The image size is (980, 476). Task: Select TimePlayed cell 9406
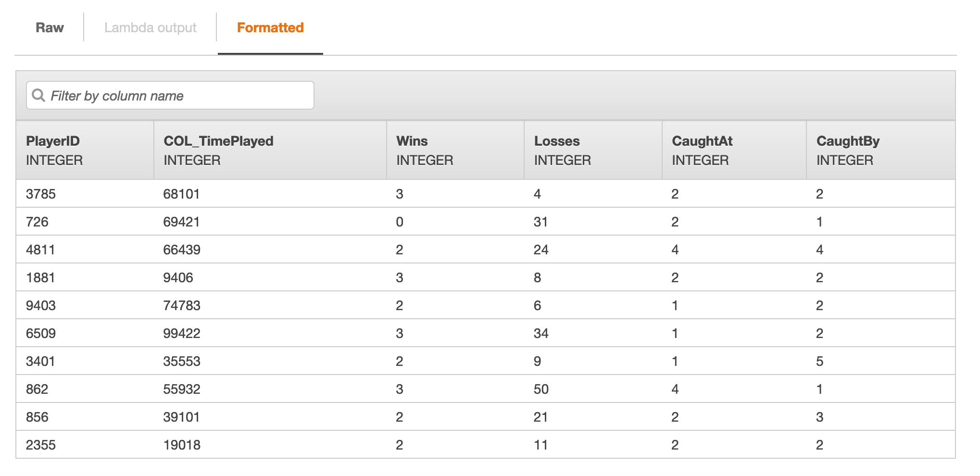[x=178, y=278]
